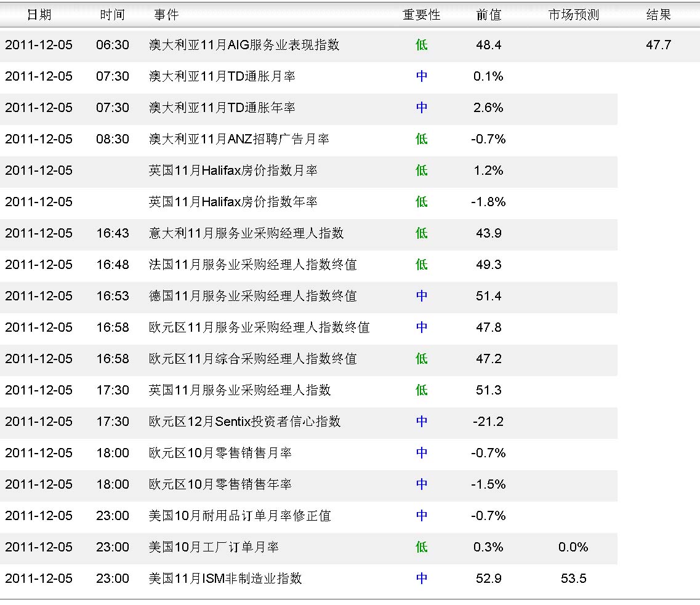Click the 结果 column header
Image resolution: width=700 pixels, height=605 pixels.
659,15
